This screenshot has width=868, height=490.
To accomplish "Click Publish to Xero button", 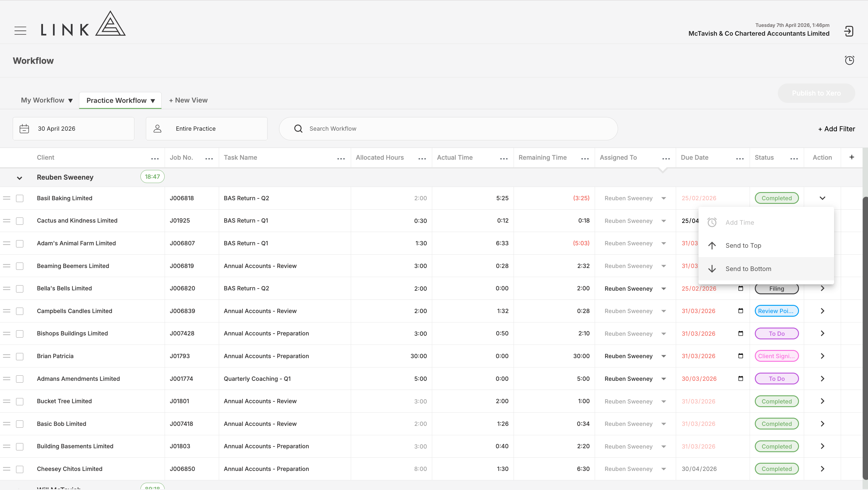I will pos(816,93).
